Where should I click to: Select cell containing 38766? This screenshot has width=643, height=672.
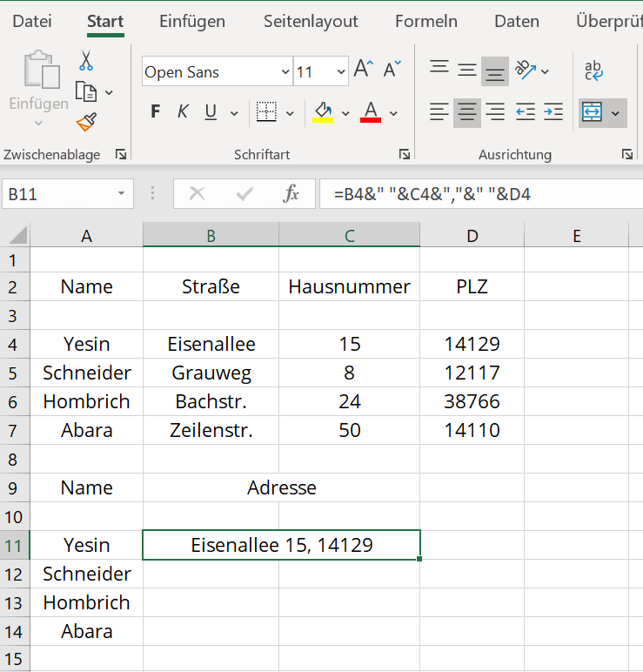click(472, 401)
